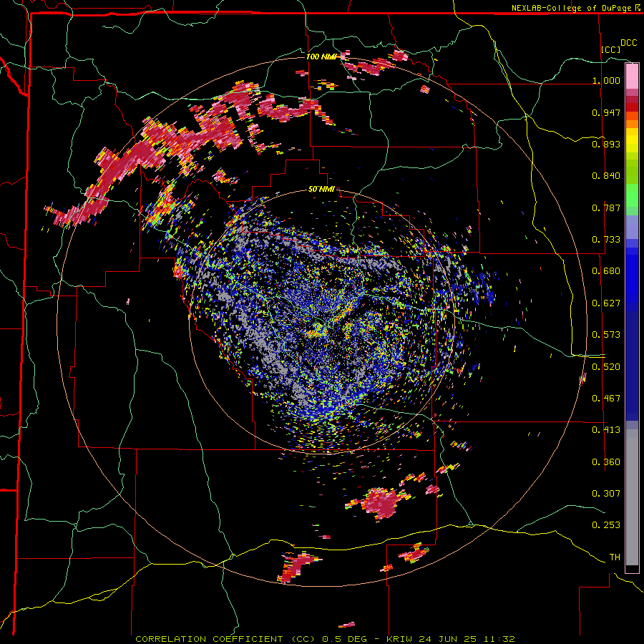This screenshot has height=644, width=644.
Task: Select the 0.360 legend value
Action: pos(606,462)
